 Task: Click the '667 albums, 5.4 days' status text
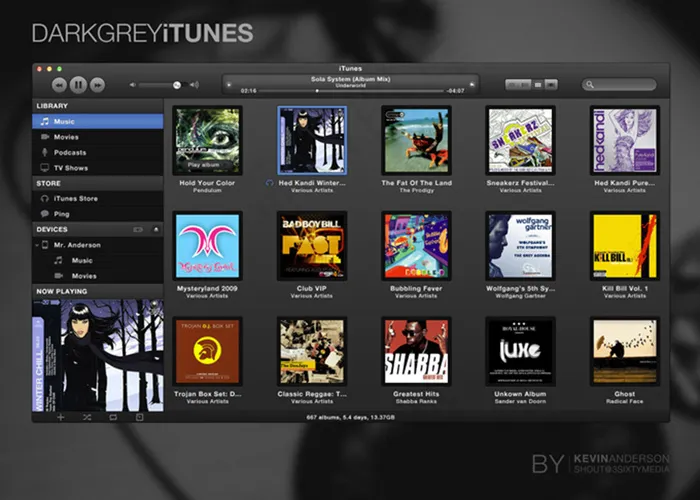[x=350, y=417]
